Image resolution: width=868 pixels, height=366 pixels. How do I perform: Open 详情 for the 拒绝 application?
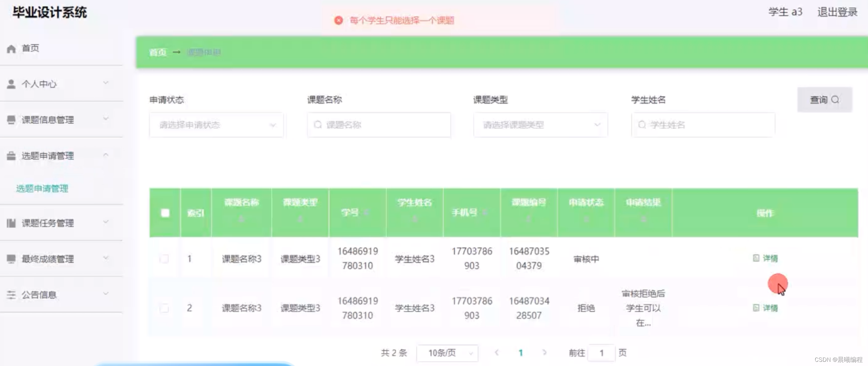765,308
